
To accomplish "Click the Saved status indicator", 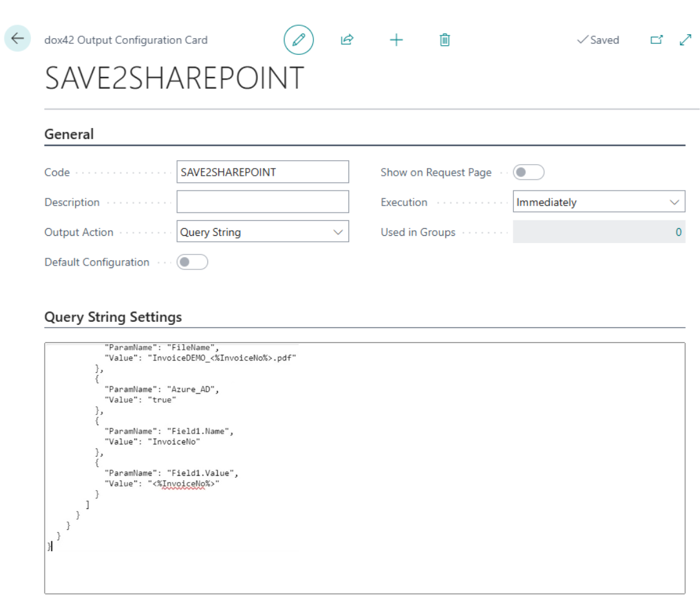I will point(599,40).
